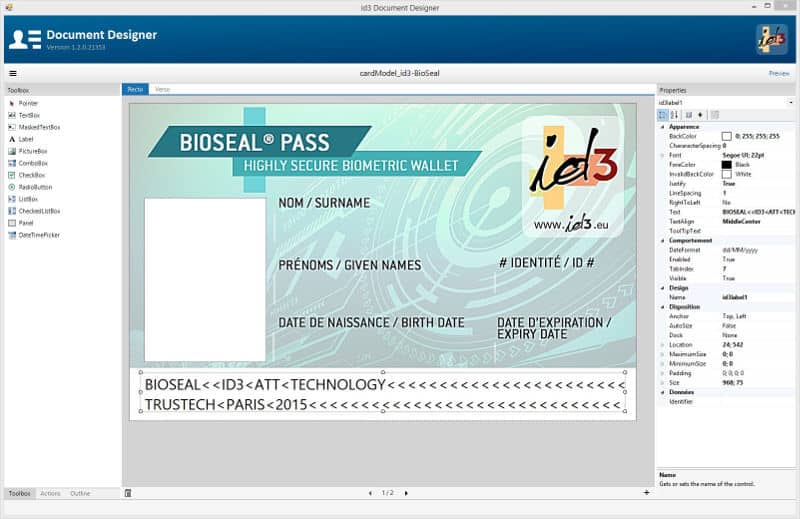The image size is (800, 519).
Task: Show the properties list button in Properties toolbar
Action: click(x=689, y=115)
